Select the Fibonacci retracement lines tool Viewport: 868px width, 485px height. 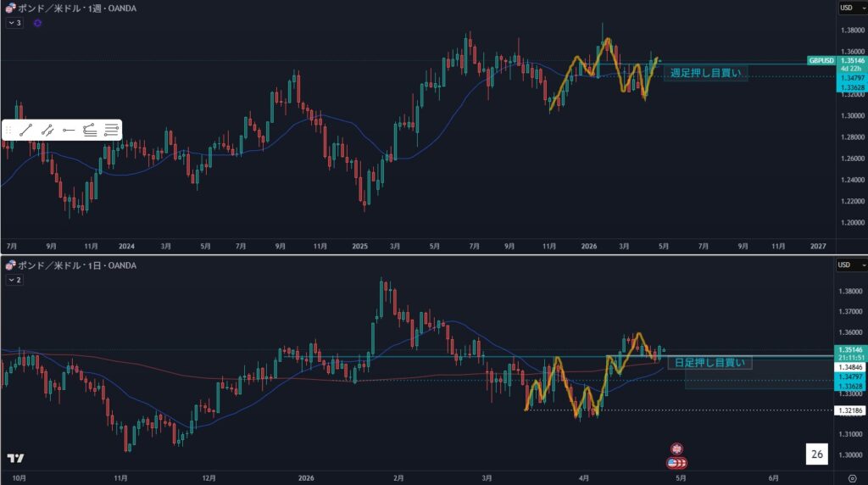coord(111,130)
